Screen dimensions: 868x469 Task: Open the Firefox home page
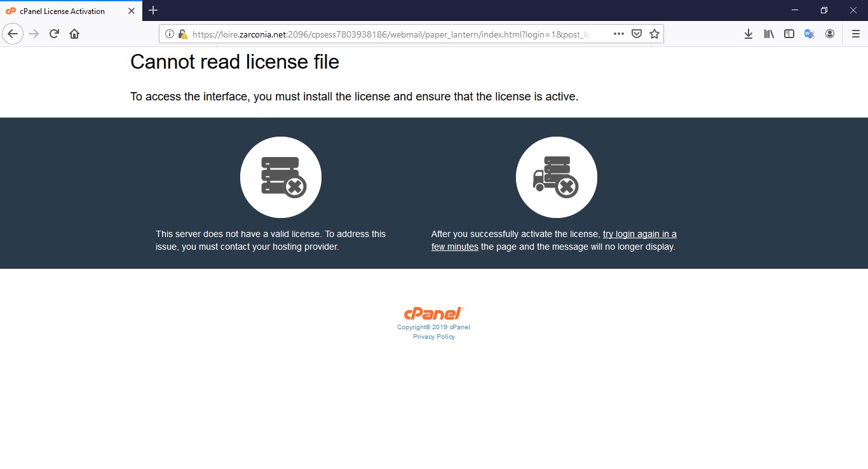pos(74,34)
